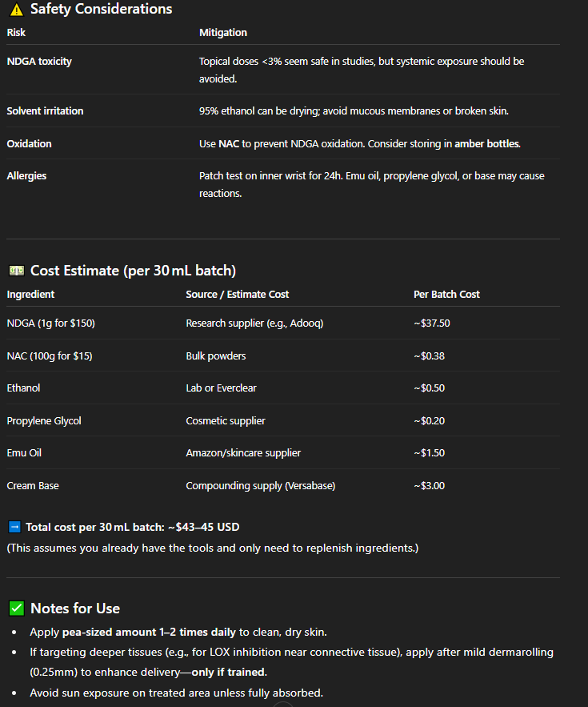Click the 'Avoid sun exposure on treated area' bullet

point(177,693)
